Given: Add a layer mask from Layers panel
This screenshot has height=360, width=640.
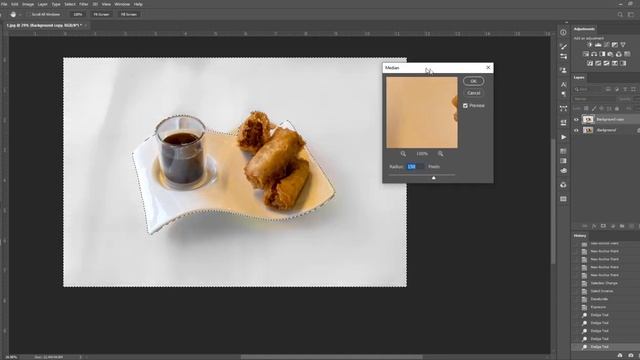Looking at the screenshot, I should click(x=603, y=226).
